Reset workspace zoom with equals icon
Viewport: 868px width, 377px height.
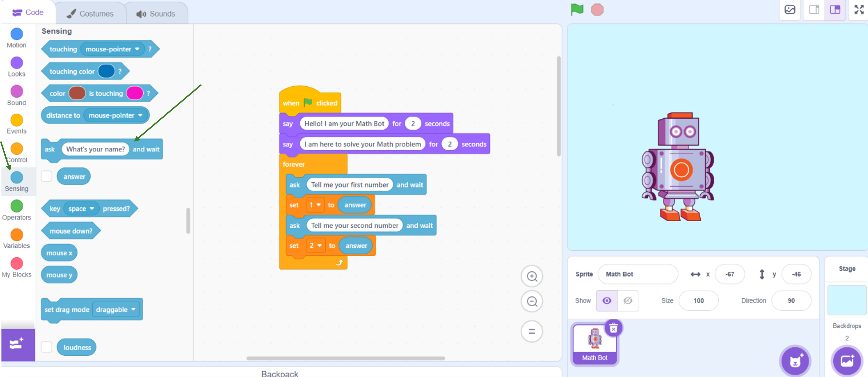tap(532, 332)
